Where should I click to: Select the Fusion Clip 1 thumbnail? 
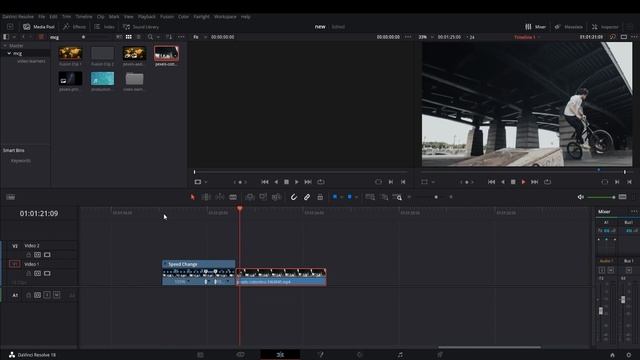coord(70,53)
